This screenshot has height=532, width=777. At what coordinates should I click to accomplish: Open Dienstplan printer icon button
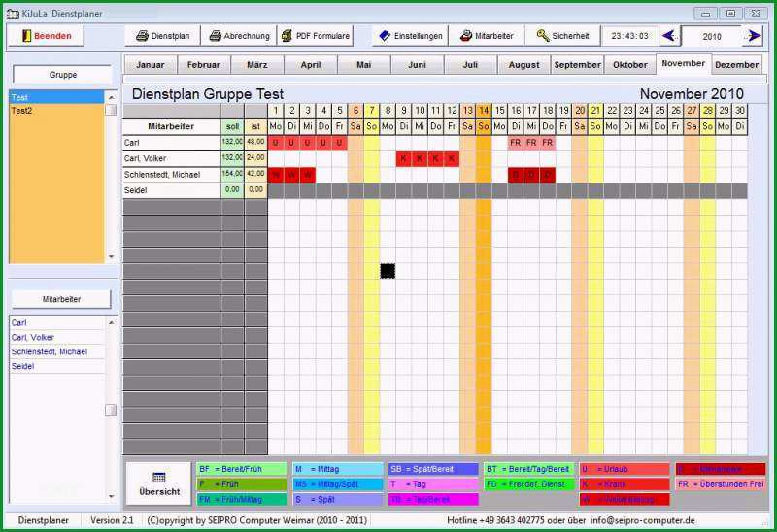(142, 36)
